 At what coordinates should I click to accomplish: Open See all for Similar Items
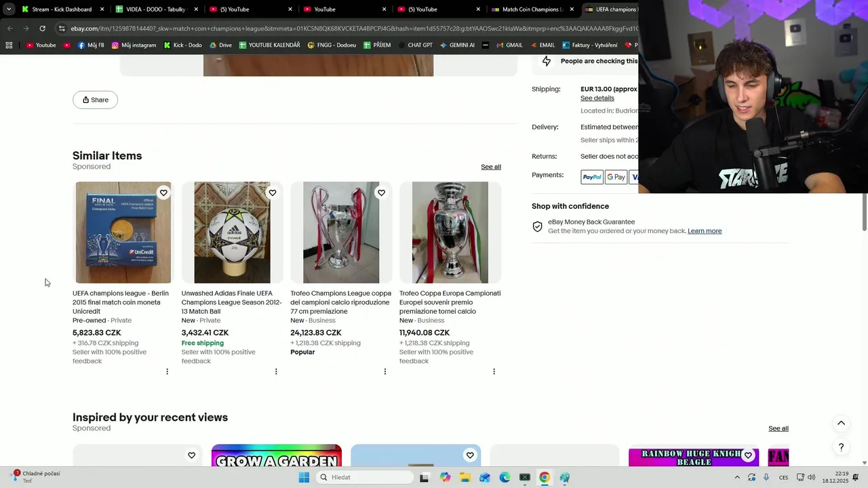(x=491, y=167)
